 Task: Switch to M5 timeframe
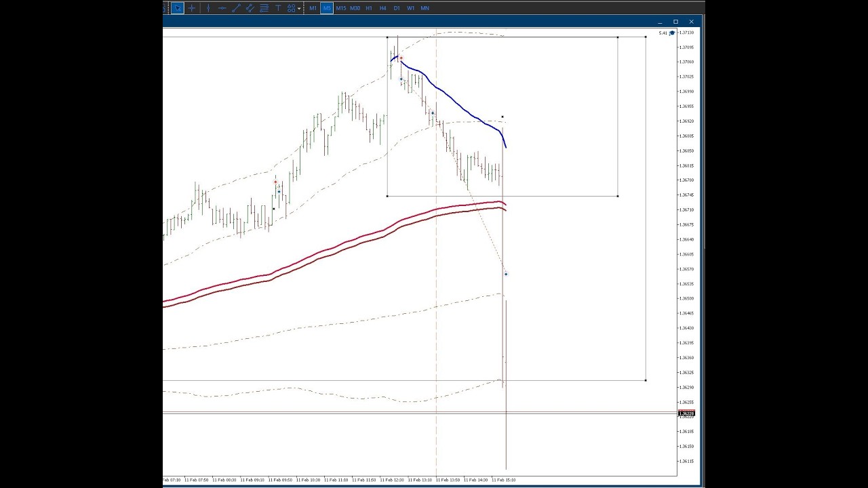[327, 8]
